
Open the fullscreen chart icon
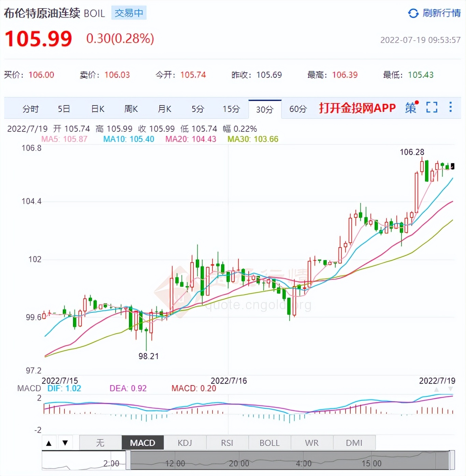[432, 107]
